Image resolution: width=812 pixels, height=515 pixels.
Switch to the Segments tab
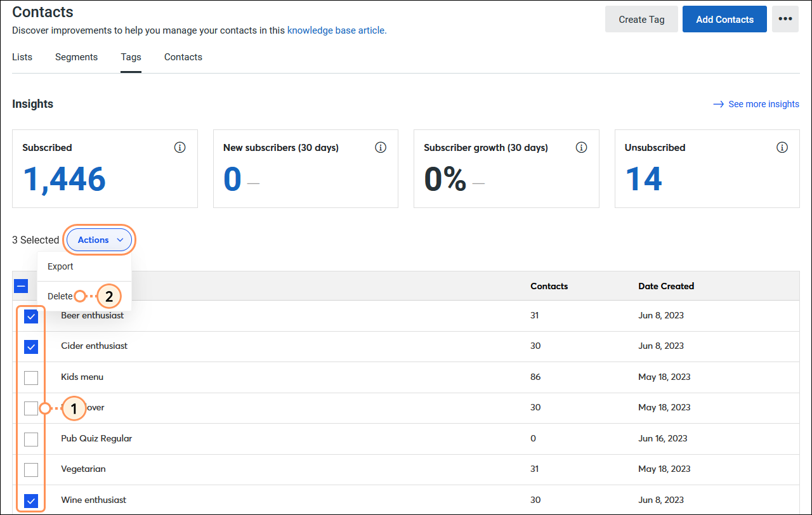point(76,57)
